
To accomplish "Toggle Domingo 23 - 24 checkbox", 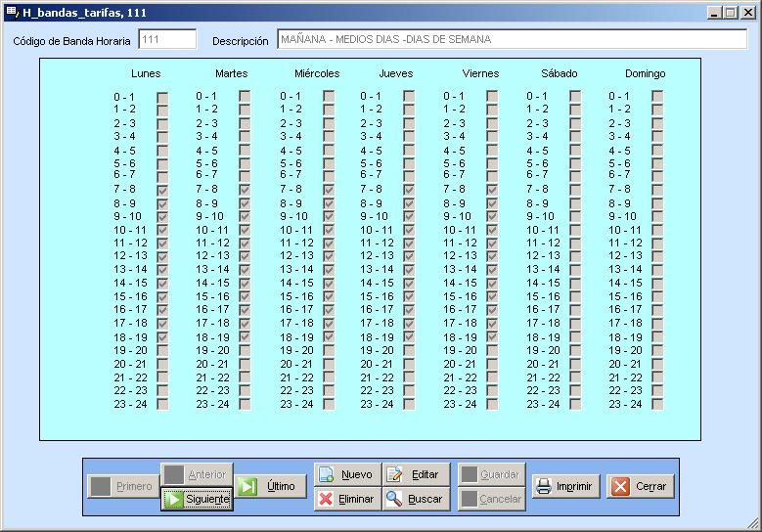I will click(657, 404).
